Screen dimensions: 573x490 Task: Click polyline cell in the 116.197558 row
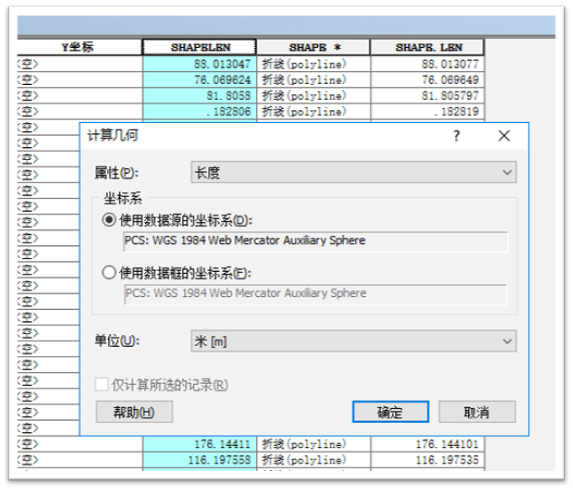314,460
